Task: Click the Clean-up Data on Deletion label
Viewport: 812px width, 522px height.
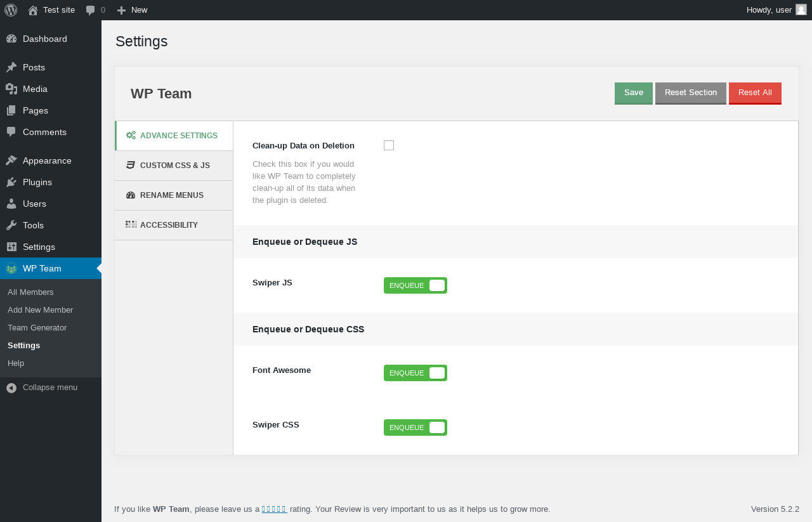Action: tap(303, 146)
